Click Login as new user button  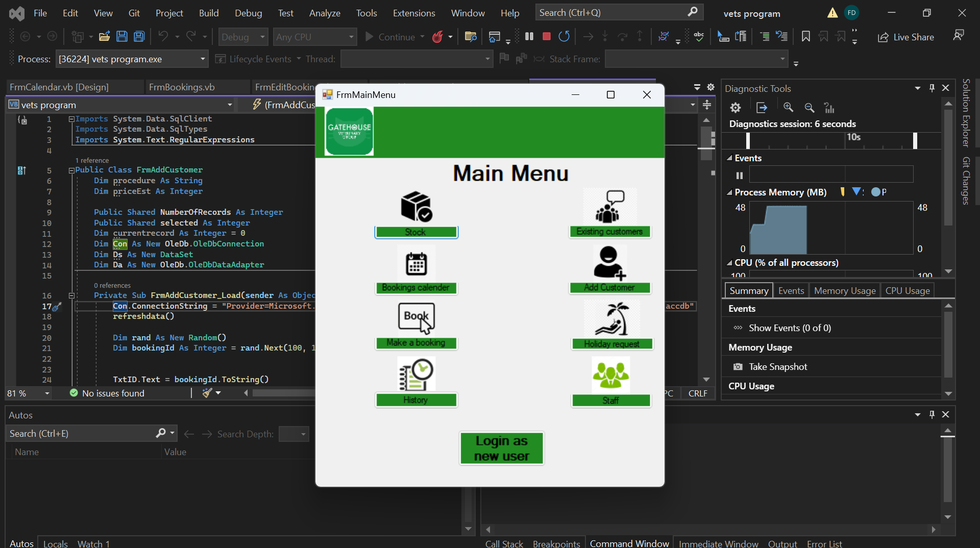click(502, 448)
